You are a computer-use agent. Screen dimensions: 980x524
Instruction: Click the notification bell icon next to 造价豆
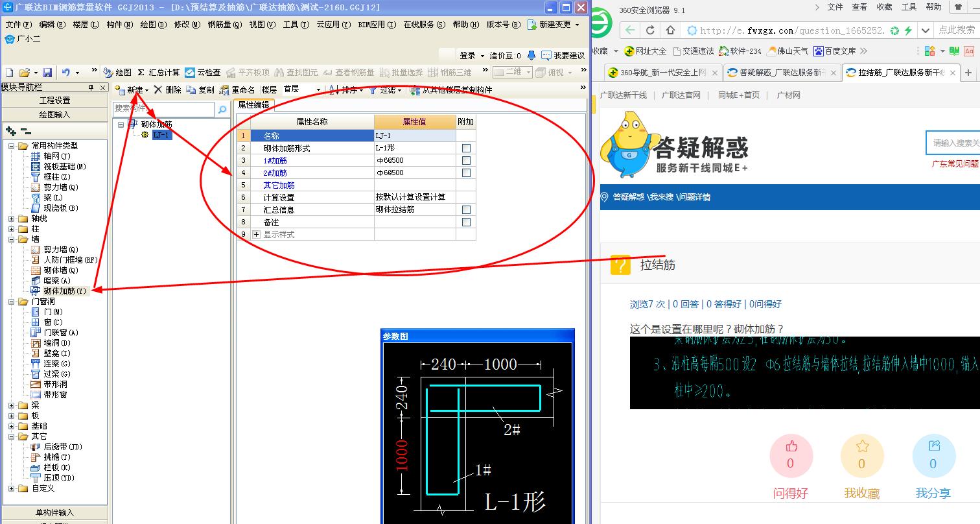pyautogui.click(x=531, y=56)
